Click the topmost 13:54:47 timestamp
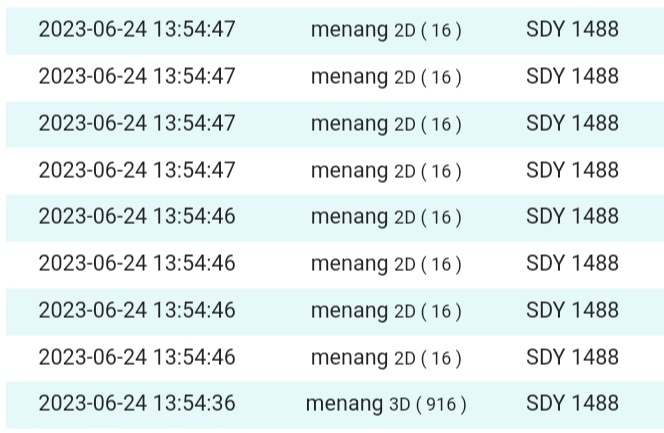This screenshot has width=664, height=433. coord(137,29)
